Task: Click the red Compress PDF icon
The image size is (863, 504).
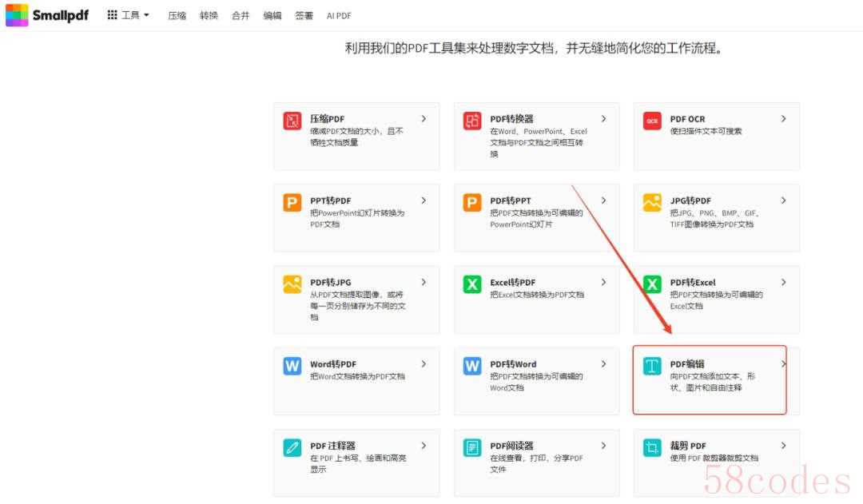Action: pos(292,121)
